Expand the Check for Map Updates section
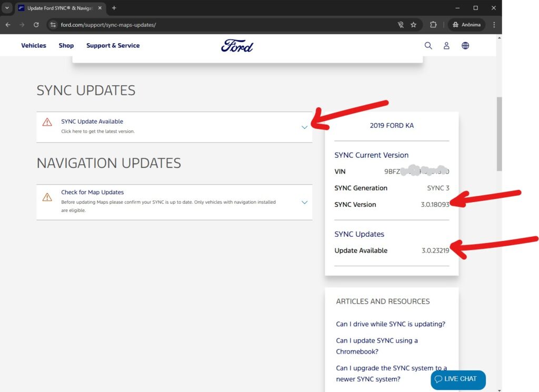Viewport: 539px width, 392px height. (304, 202)
